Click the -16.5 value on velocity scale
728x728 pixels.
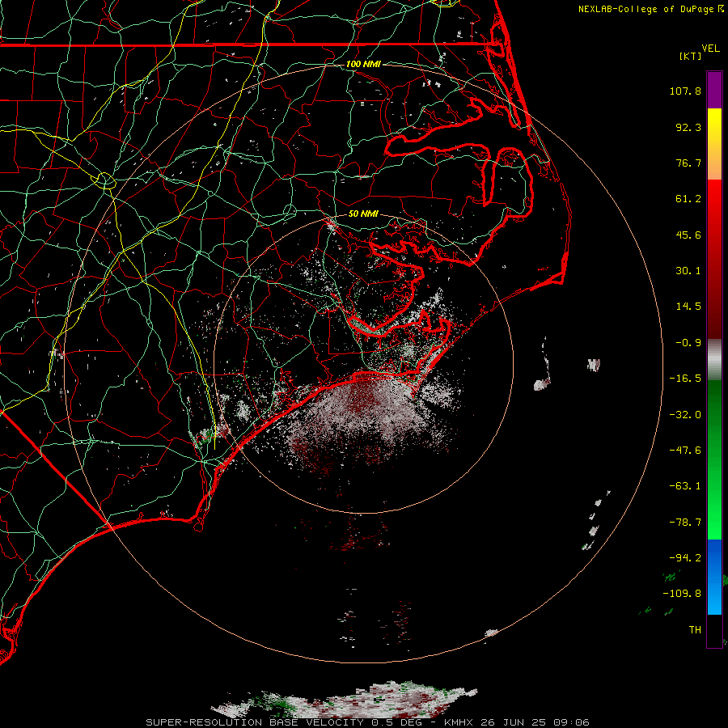coord(685,379)
